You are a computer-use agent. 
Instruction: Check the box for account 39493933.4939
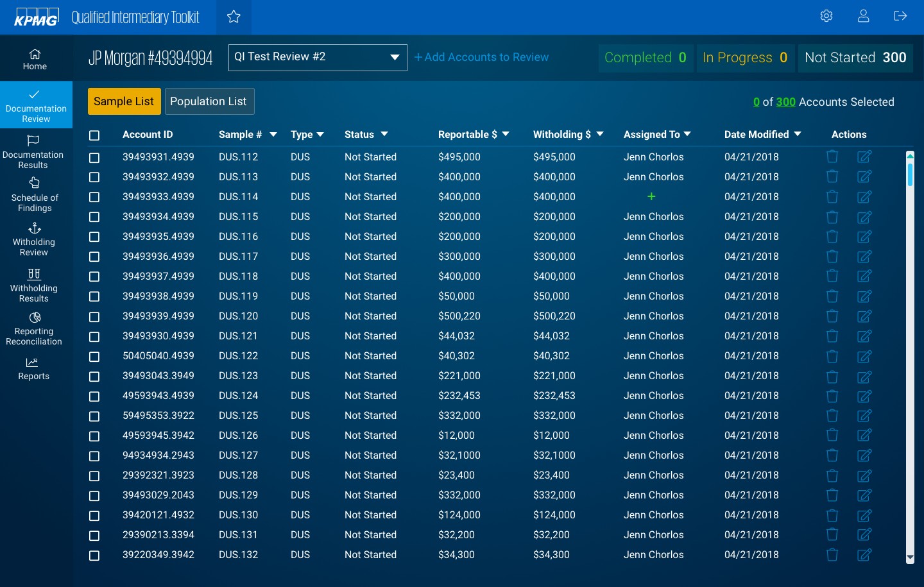coord(94,197)
